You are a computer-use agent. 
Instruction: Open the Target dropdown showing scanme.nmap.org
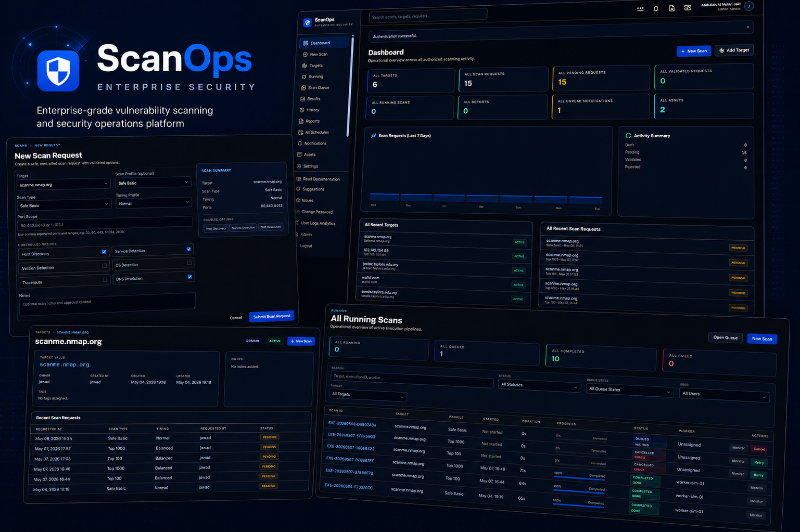(64, 184)
